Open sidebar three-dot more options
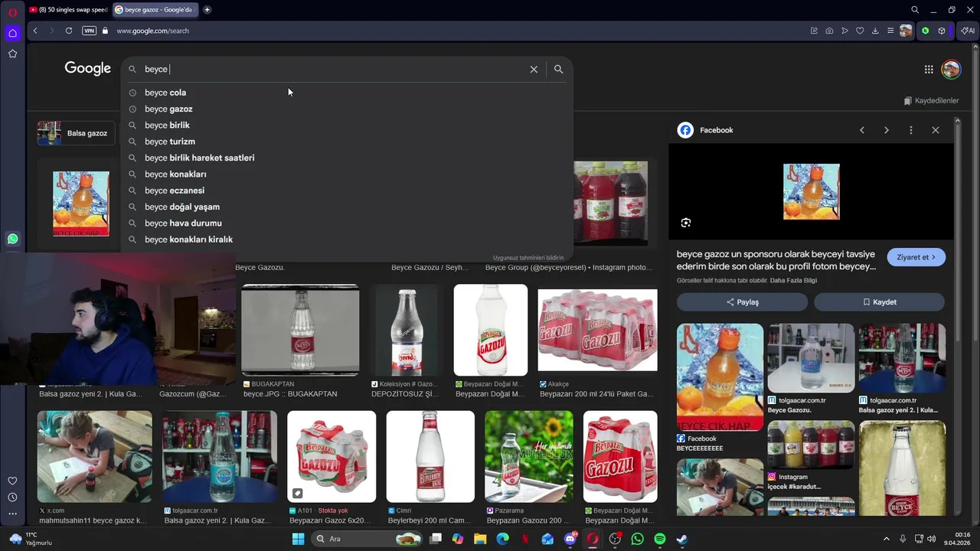Screen dimensions: 980x551 tap(12, 514)
